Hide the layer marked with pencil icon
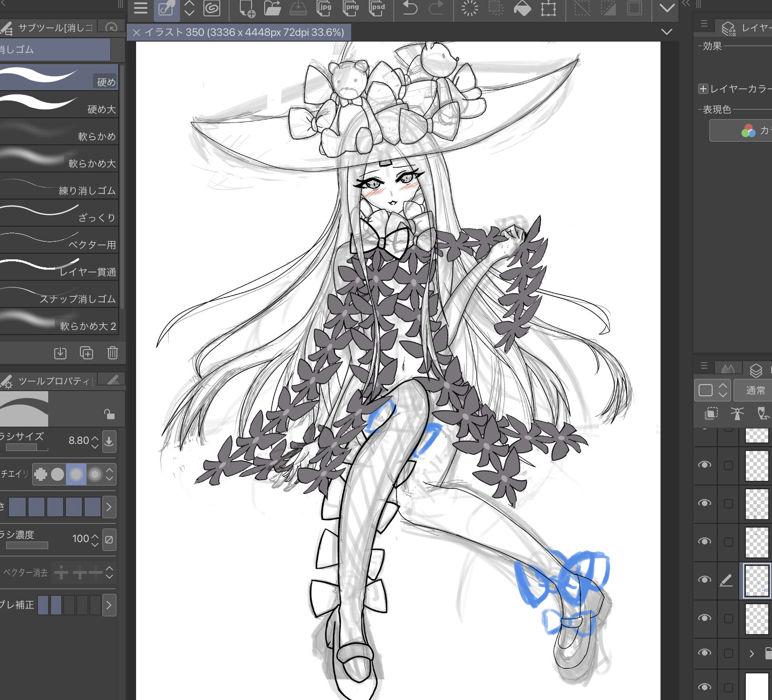Screen dimensions: 772x700 click(x=704, y=580)
